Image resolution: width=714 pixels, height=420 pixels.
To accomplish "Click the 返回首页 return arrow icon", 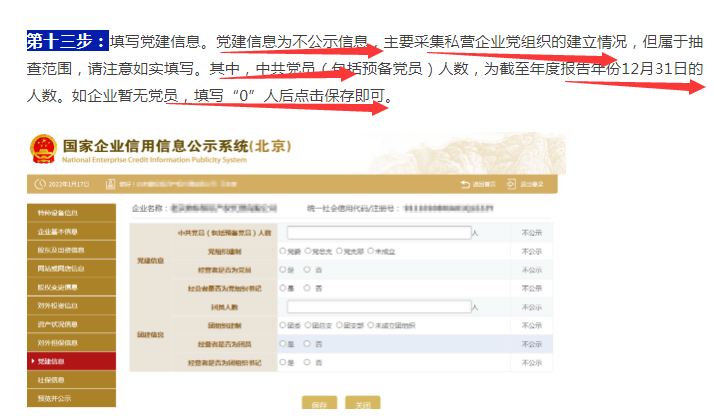I will tap(465, 185).
